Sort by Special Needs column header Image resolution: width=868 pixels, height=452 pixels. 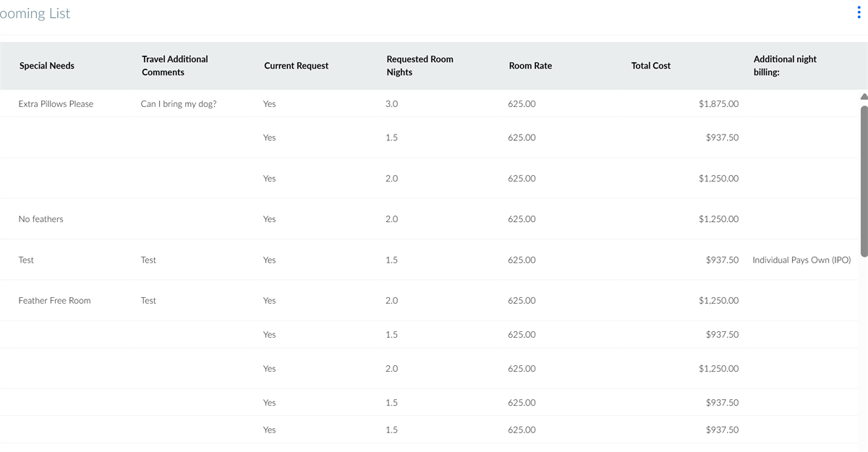pyautogui.click(x=47, y=66)
